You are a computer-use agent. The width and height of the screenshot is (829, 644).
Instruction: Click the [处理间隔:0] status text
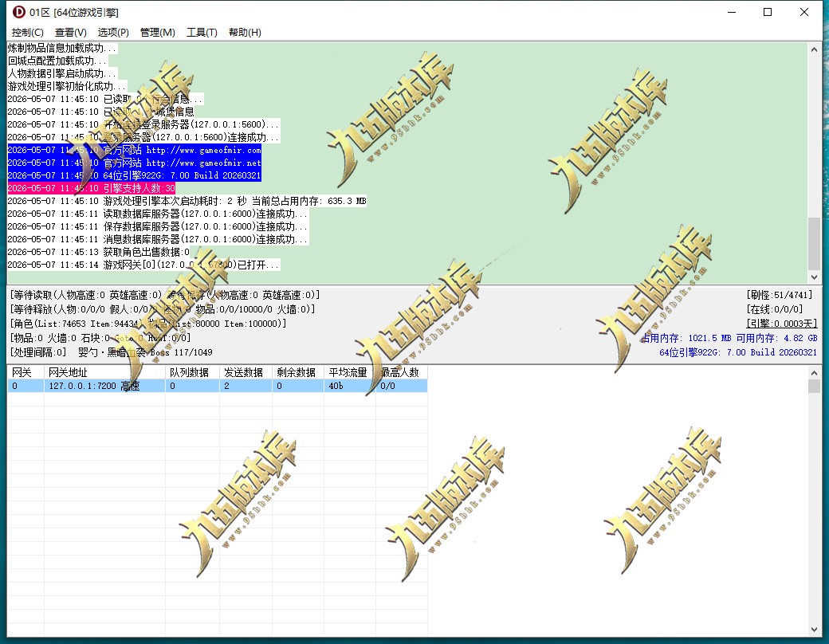38,352
